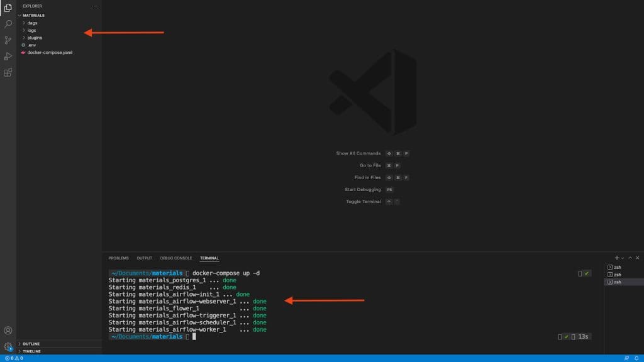
Task: Open the Run and Debug view
Action: (x=8, y=57)
